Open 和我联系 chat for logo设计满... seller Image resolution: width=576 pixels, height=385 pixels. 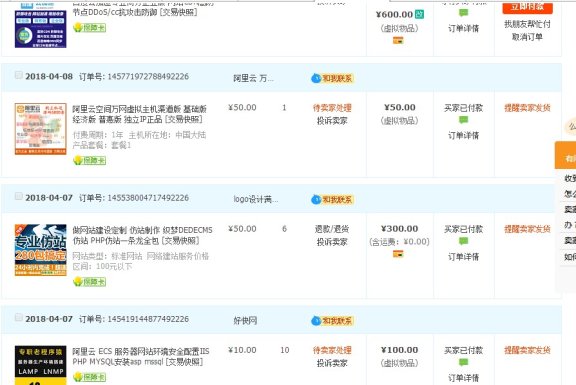(332, 199)
